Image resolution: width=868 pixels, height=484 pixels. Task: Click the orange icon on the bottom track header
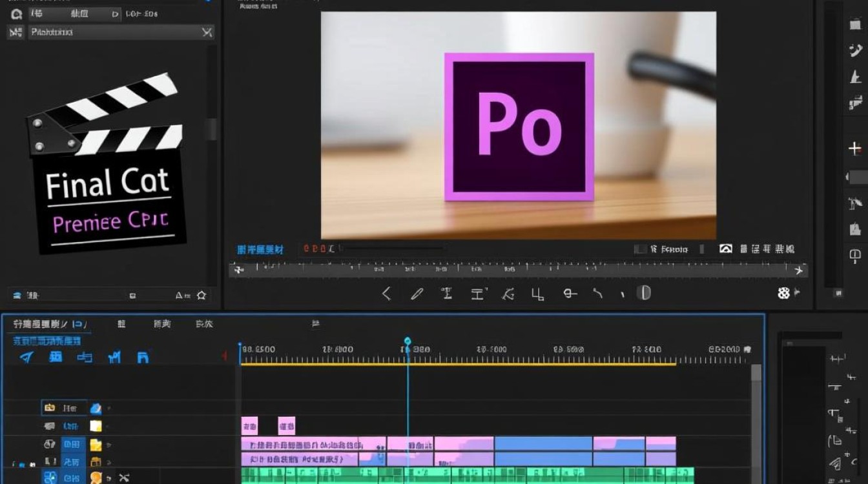pos(96,478)
